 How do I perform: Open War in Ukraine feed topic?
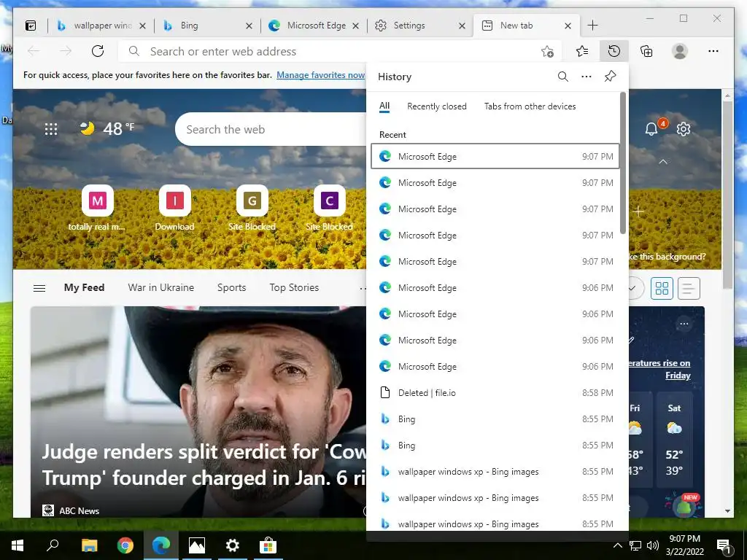pos(161,287)
